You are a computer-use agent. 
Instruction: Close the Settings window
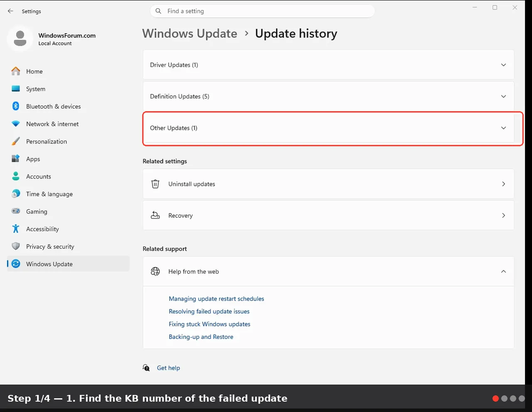tap(515, 7)
